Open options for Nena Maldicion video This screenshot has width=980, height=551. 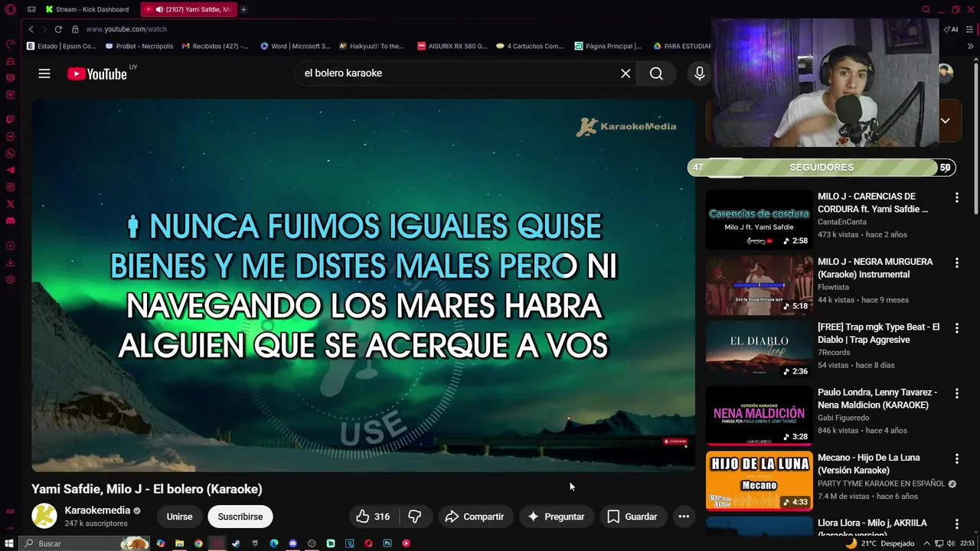coord(956,393)
